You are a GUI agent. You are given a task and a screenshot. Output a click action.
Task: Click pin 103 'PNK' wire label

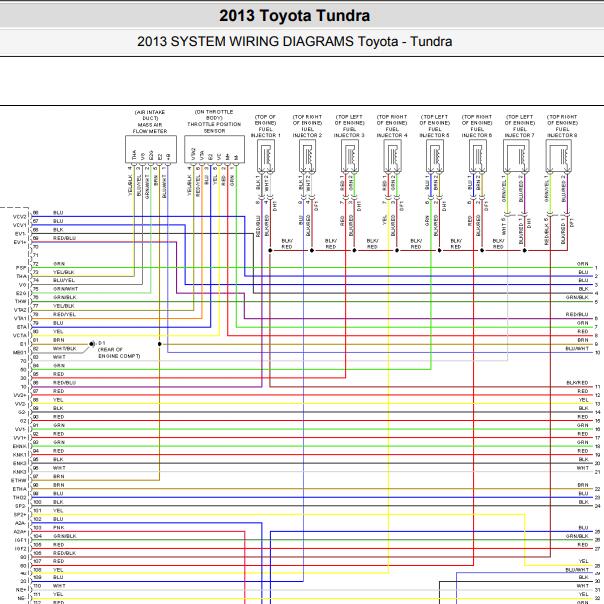pos(59,527)
